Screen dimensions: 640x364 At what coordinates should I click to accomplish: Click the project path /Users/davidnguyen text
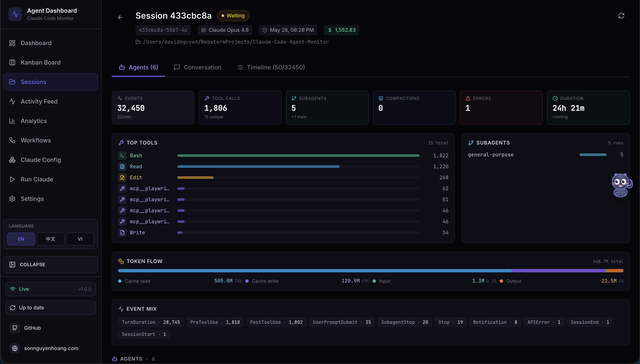pyautogui.click(x=236, y=42)
